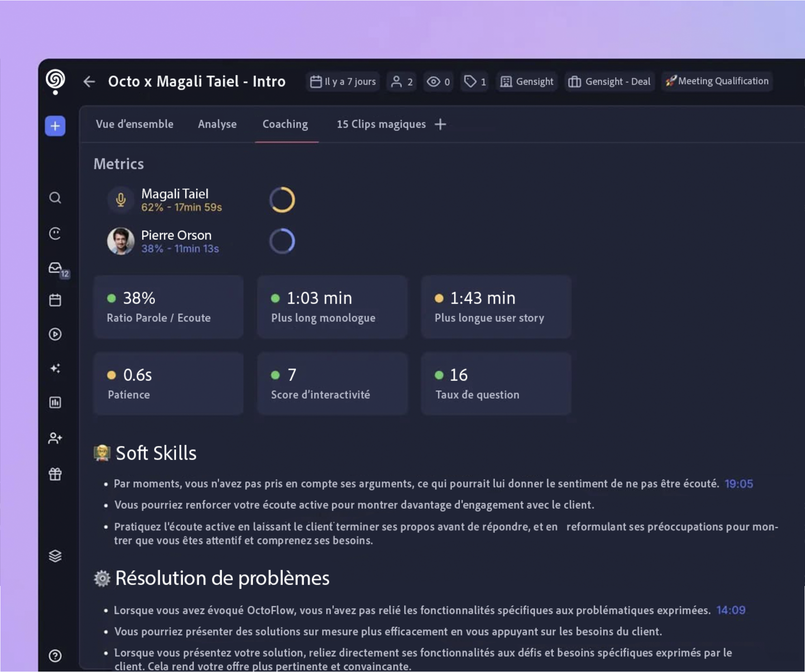
Task: Jump to timestamp 19:05 link
Action: pos(738,484)
